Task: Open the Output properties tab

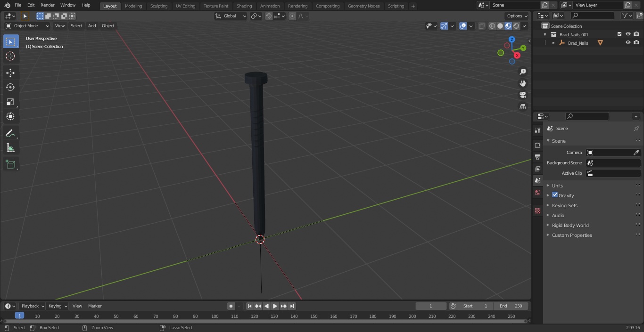Action: [537, 157]
